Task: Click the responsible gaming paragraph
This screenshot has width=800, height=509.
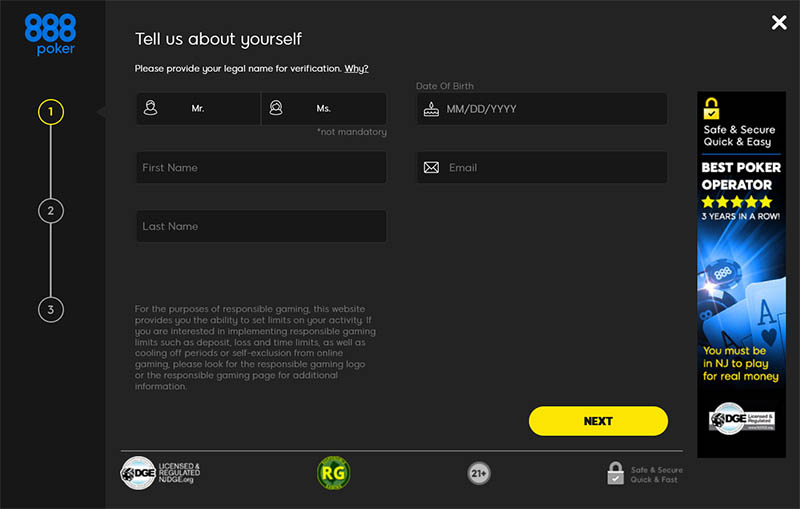Action: pyautogui.click(x=255, y=347)
